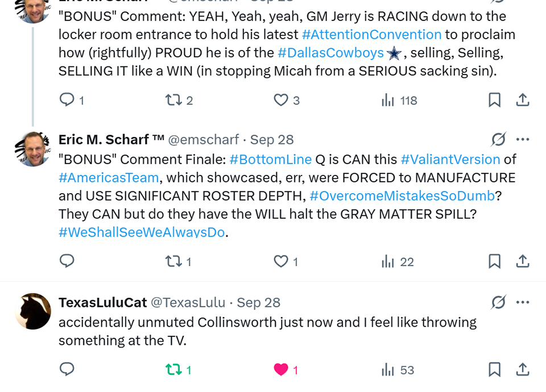Viewport: 546px width, 392px height.
Task: Open Grok icon on Eric's Finale tweet
Action: pos(498,139)
